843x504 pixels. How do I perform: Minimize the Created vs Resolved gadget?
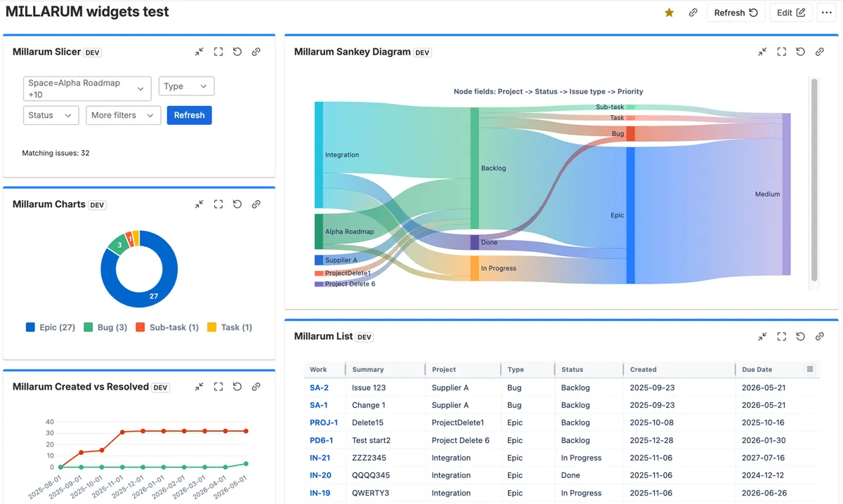coord(200,387)
